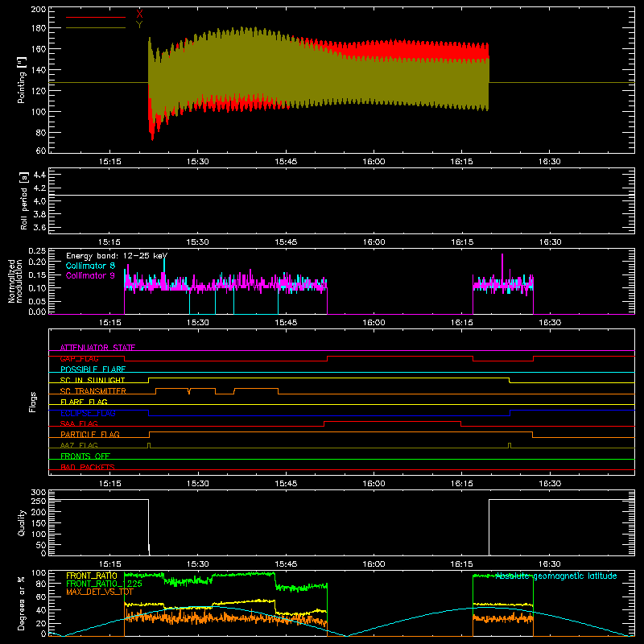Select the ECLIPSE_FLAG label
644x644 pixels.
click(88, 413)
